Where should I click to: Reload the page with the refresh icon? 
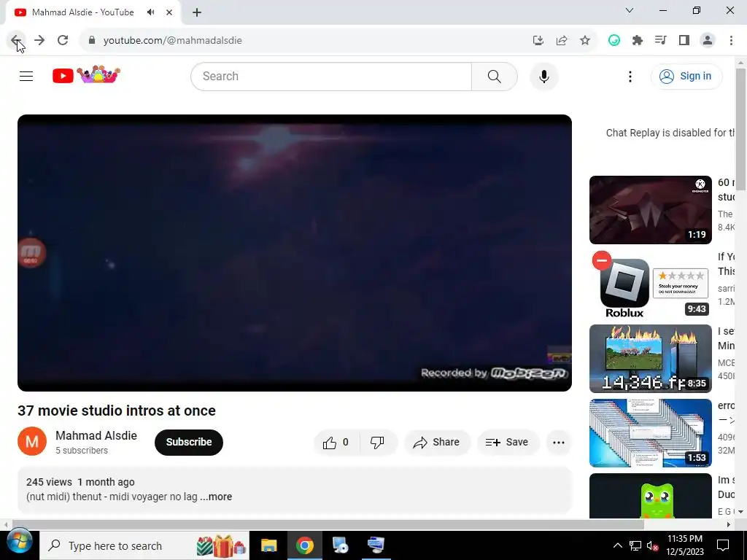(x=63, y=41)
